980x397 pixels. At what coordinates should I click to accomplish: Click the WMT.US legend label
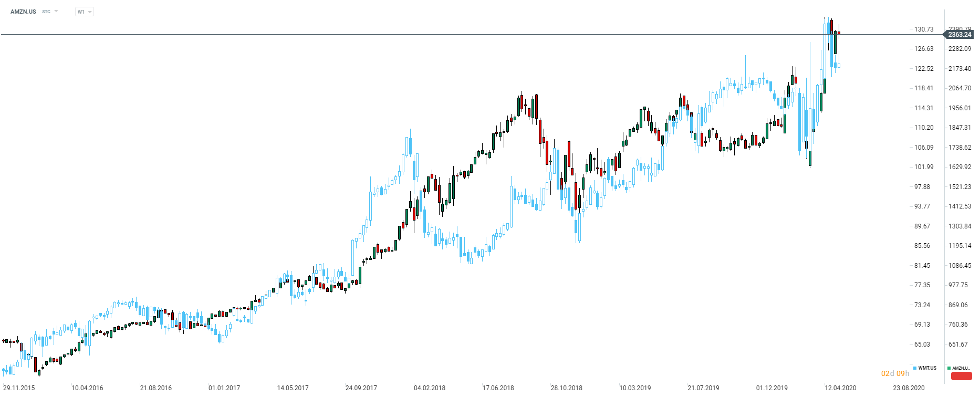(x=927, y=368)
